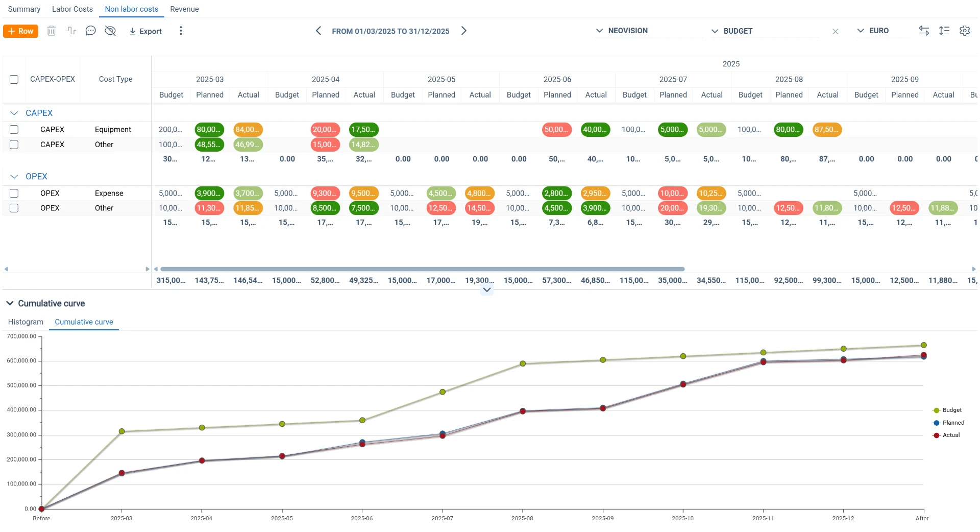Check the OPEX Other row checkbox

coord(14,208)
